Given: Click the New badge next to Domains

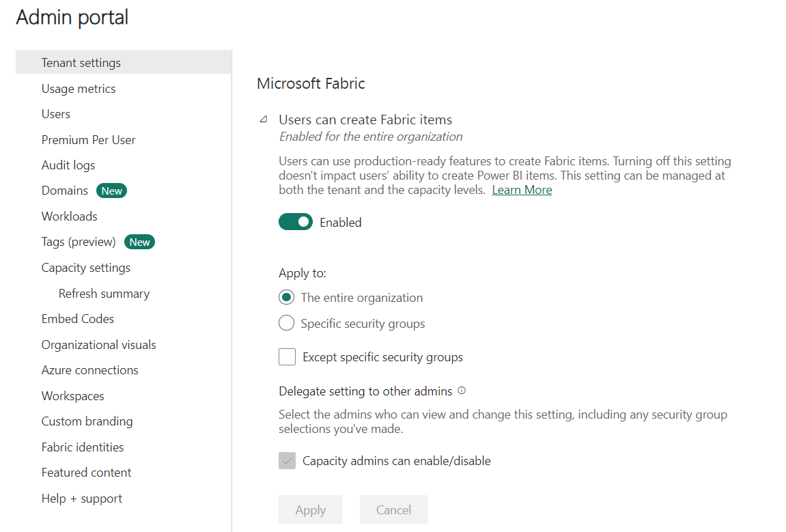Looking at the screenshot, I should coord(111,191).
